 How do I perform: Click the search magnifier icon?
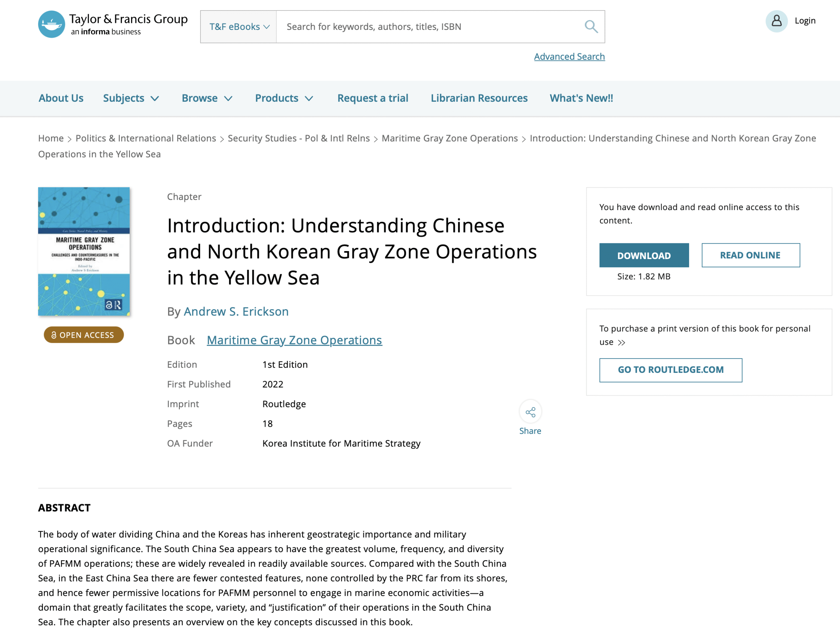coord(591,27)
